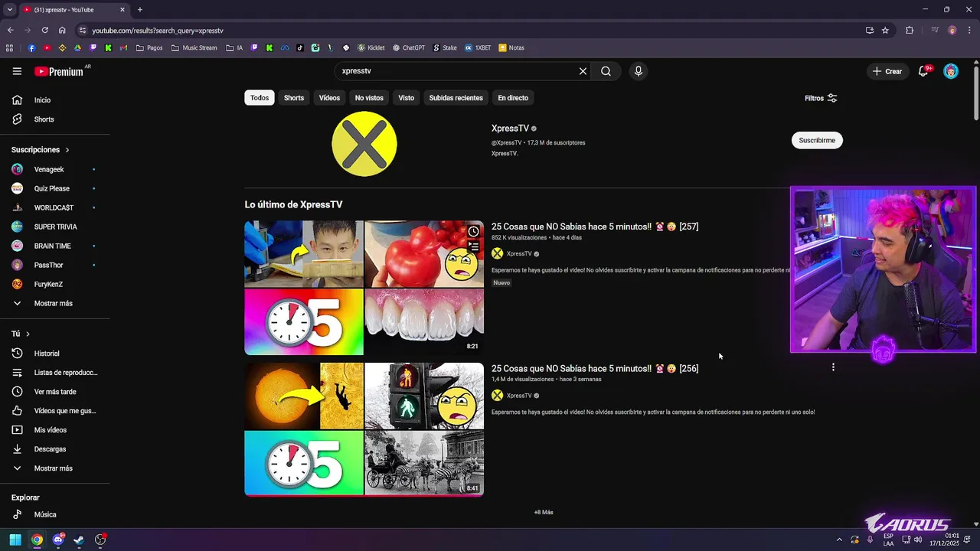980x551 pixels.
Task: Open the Notas bookmark
Action: pos(511,47)
